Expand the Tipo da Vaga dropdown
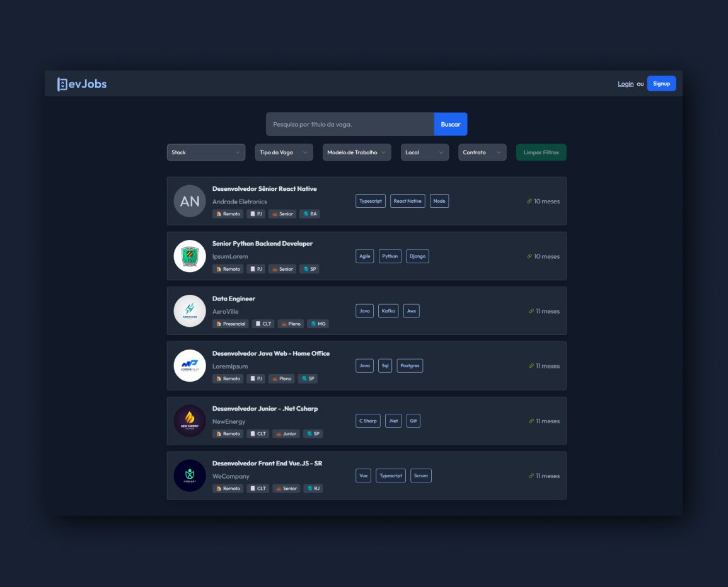This screenshot has height=587, width=728. [284, 152]
